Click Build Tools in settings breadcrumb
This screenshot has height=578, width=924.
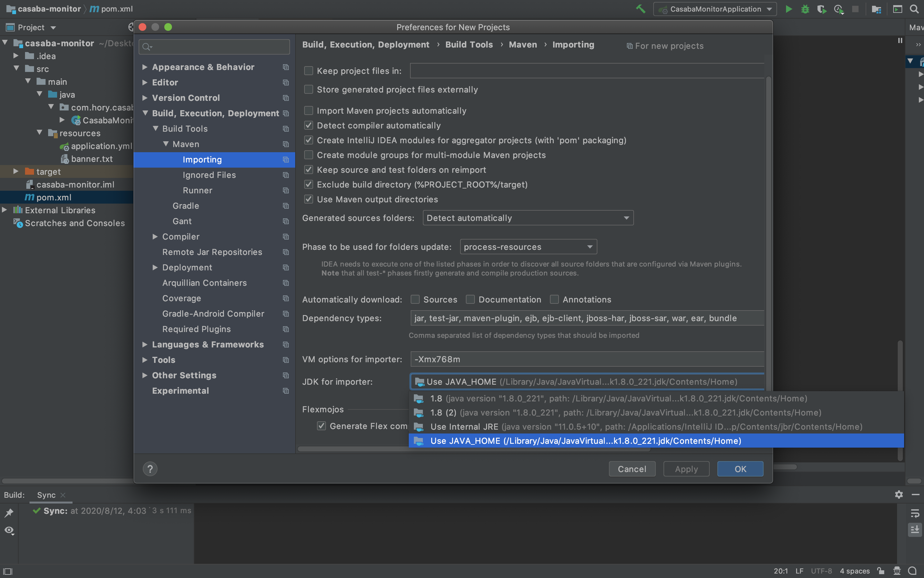coord(469,45)
